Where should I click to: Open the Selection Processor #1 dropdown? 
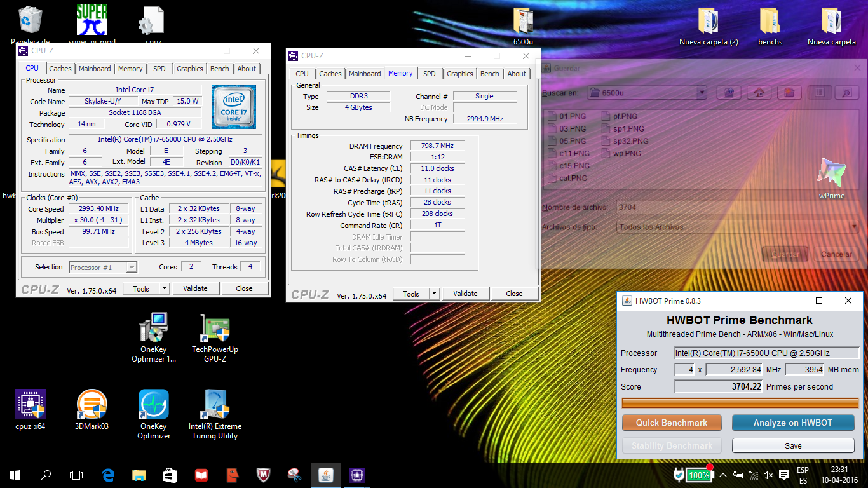click(x=103, y=268)
